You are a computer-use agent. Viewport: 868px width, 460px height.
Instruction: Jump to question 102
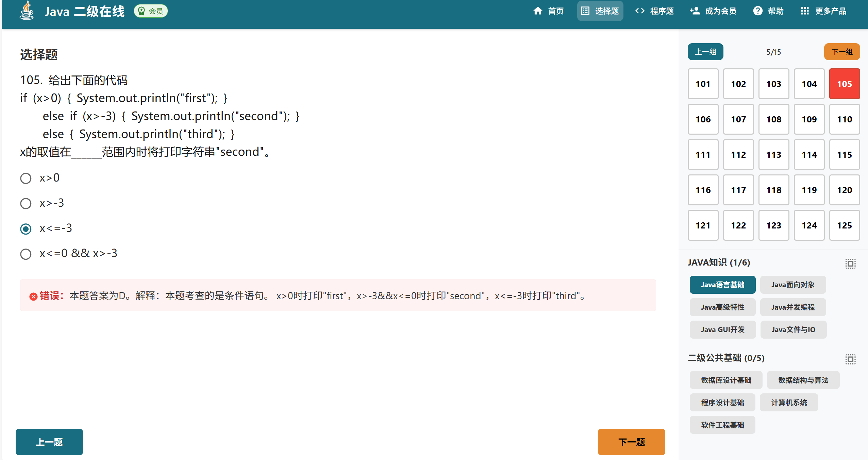738,84
